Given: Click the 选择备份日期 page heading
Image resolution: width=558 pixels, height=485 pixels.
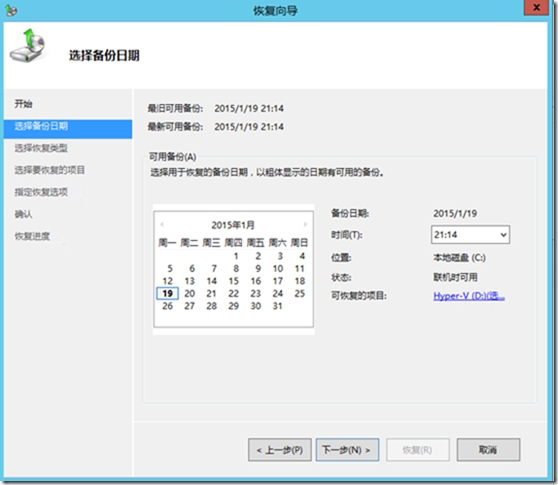Looking at the screenshot, I should 104,56.
